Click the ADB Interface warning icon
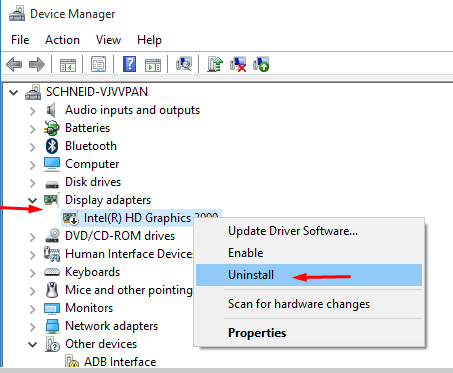The width and height of the screenshot is (453, 373). 72,362
